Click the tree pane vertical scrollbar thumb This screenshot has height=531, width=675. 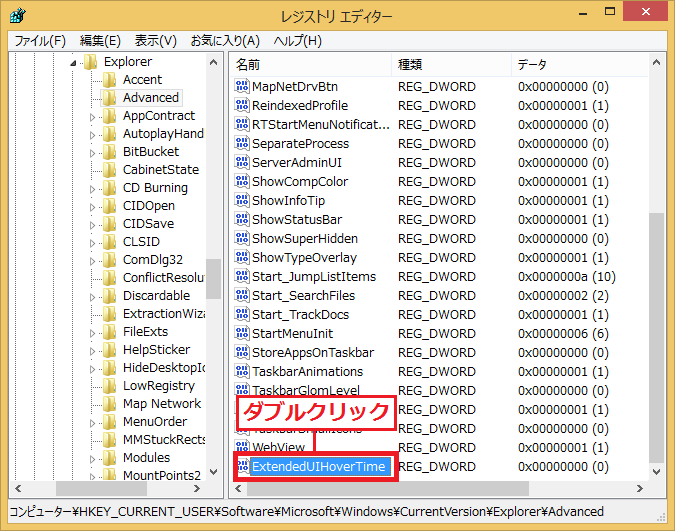tap(214, 279)
